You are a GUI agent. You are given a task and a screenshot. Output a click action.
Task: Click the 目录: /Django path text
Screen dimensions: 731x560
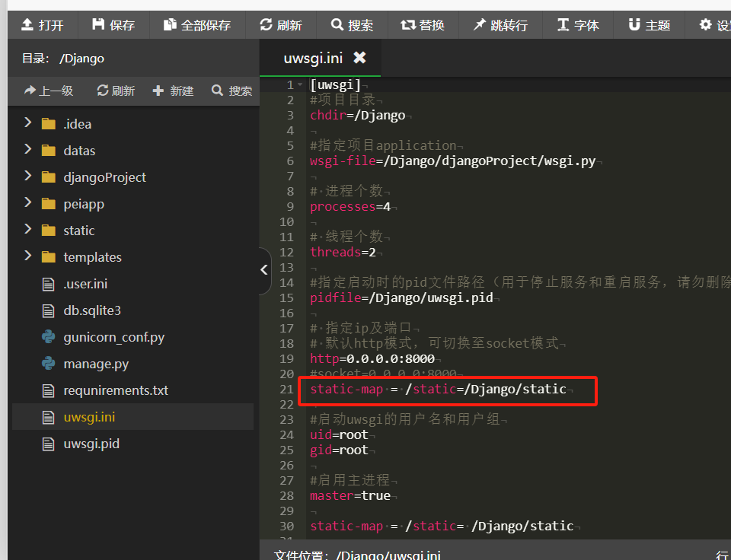(63, 59)
